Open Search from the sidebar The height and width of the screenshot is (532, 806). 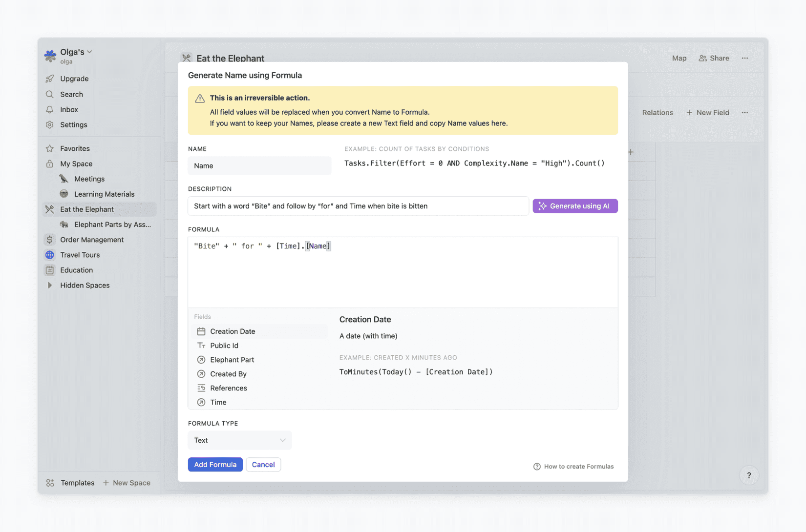click(72, 94)
